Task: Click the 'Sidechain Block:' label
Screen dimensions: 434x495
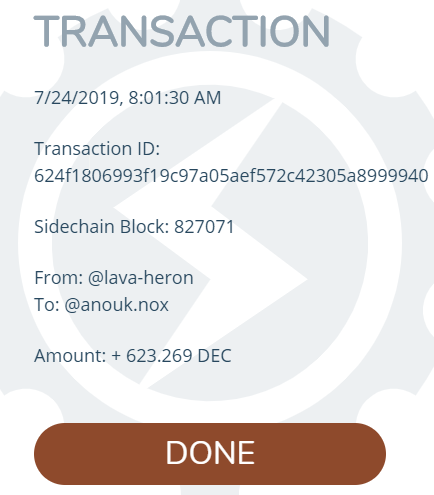Action: tap(102, 227)
